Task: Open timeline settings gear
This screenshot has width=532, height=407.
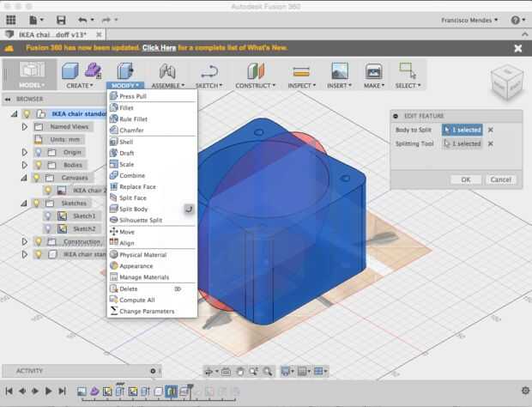Action: 525,391
